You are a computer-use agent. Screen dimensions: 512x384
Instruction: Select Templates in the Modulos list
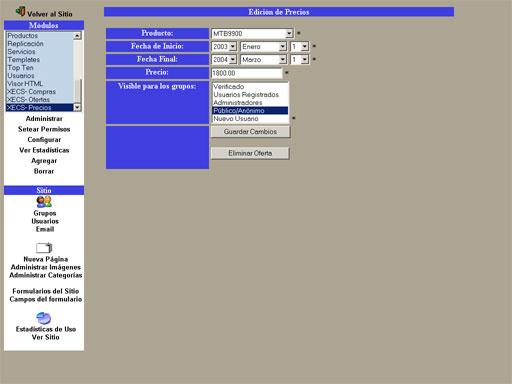point(40,60)
